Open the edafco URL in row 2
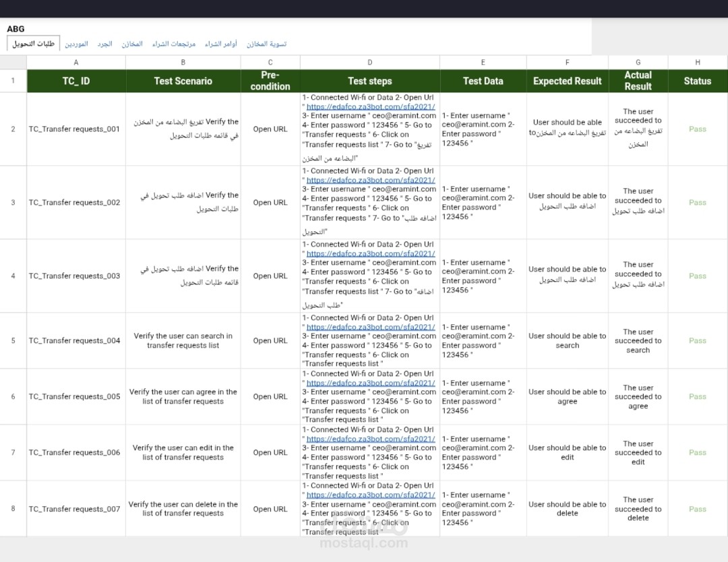 click(x=371, y=106)
